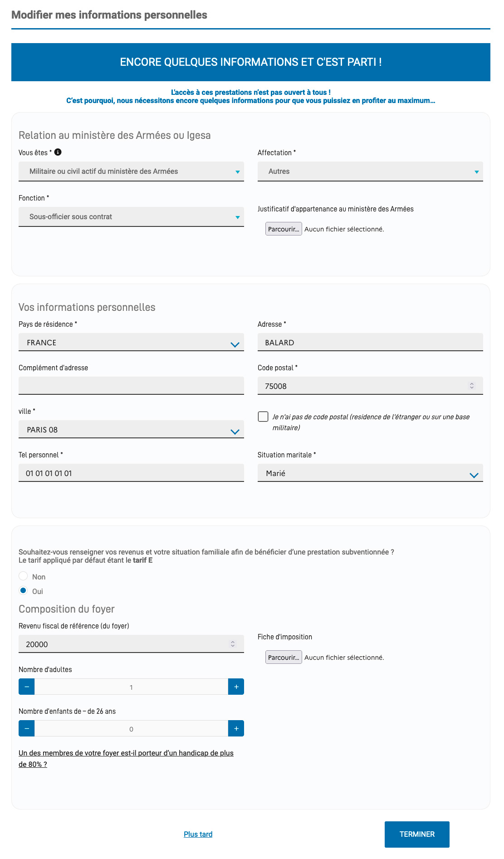Check the no postal code checkbox
This screenshot has width=504, height=859.
pyautogui.click(x=263, y=417)
